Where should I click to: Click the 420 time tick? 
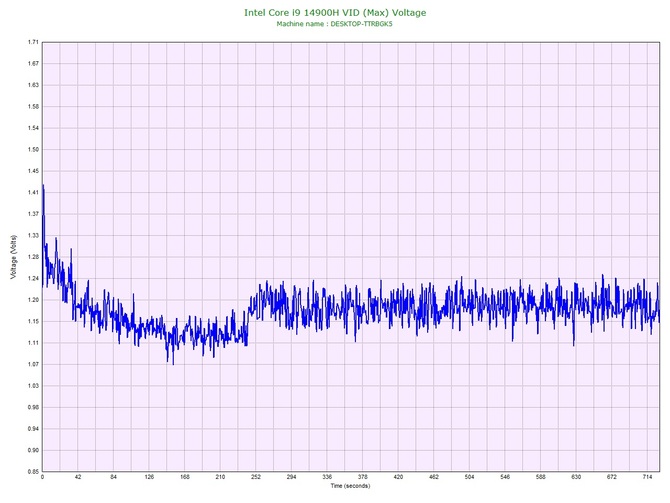[398, 477]
